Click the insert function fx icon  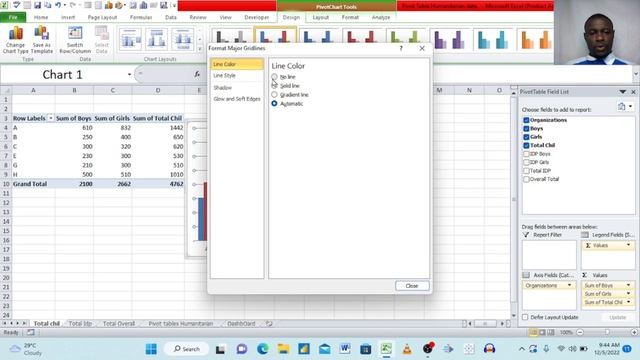point(197,74)
